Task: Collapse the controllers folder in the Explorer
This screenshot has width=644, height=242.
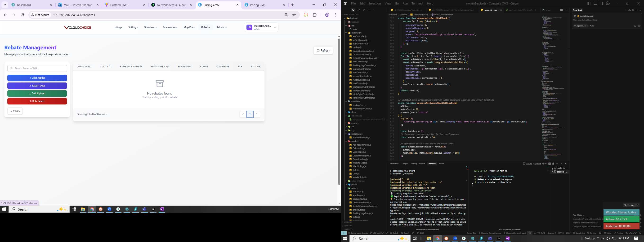Action: click(356, 33)
